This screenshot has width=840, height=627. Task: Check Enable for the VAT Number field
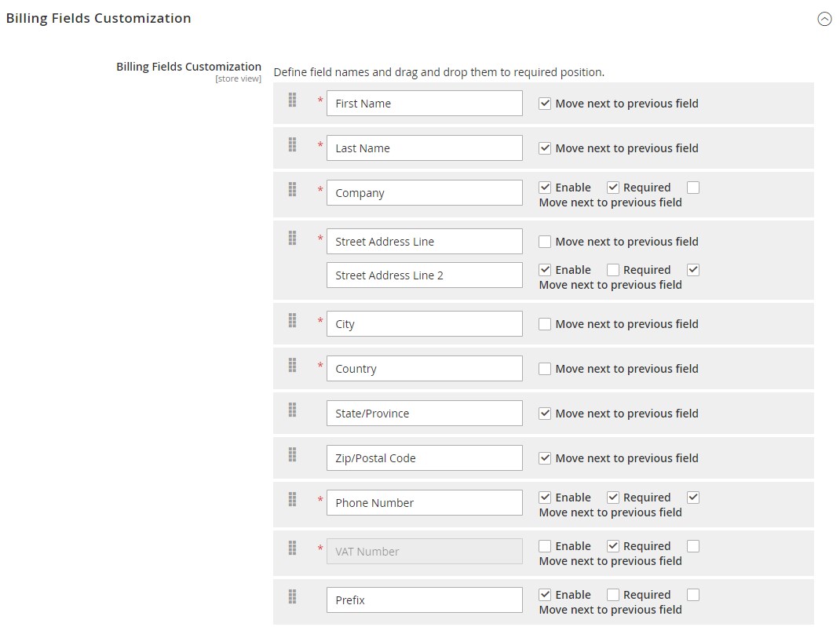click(x=545, y=546)
